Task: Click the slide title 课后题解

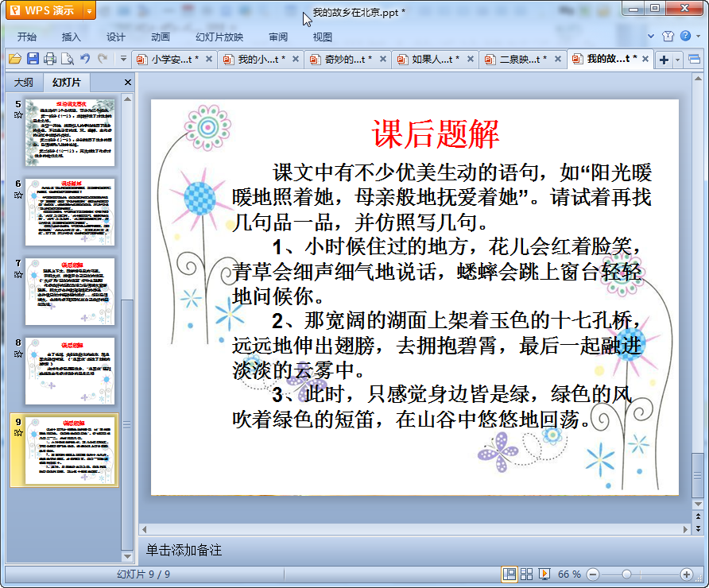Action: coord(436,134)
